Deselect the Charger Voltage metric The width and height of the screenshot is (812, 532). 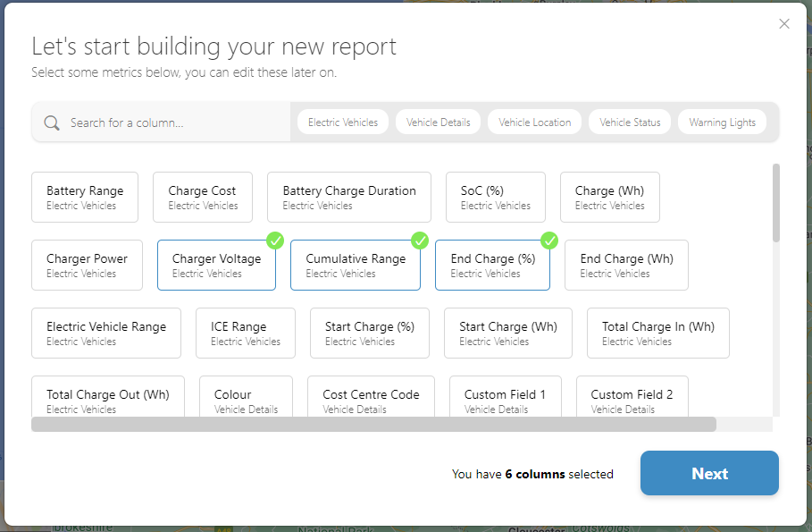[216, 265]
